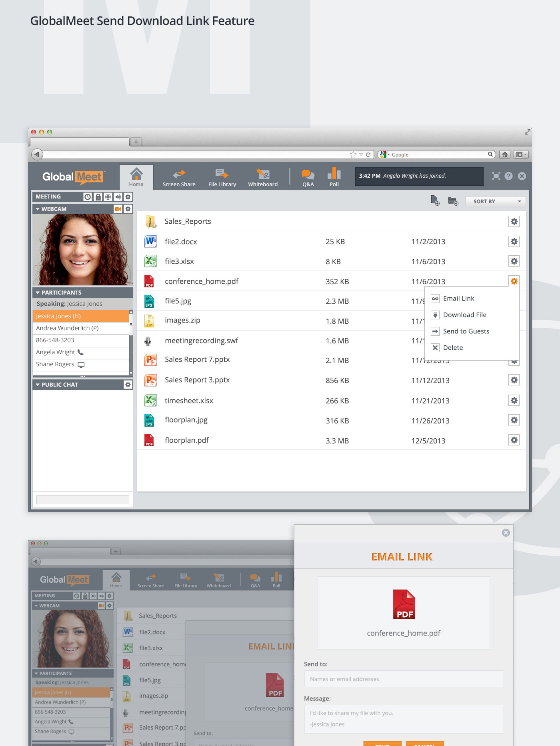Click the public chat message input
This screenshot has height=746, width=560.
pyautogui.click(x=83, y=499)
